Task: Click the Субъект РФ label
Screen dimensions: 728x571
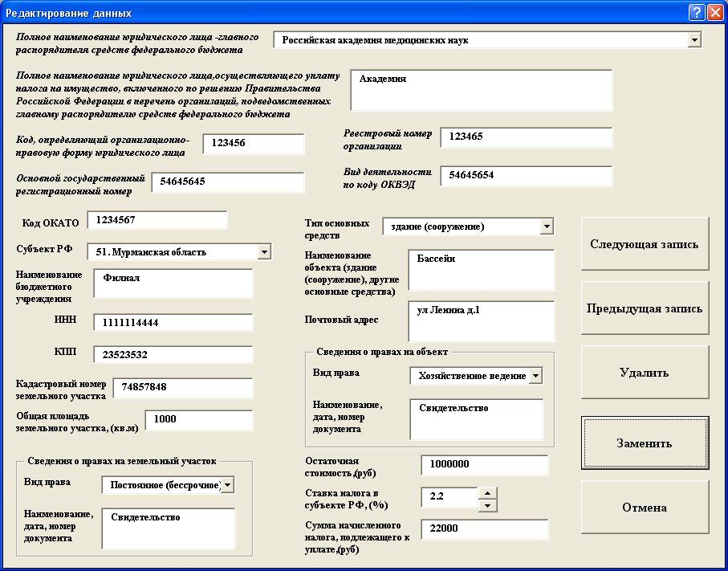Action: click(45, 249)
